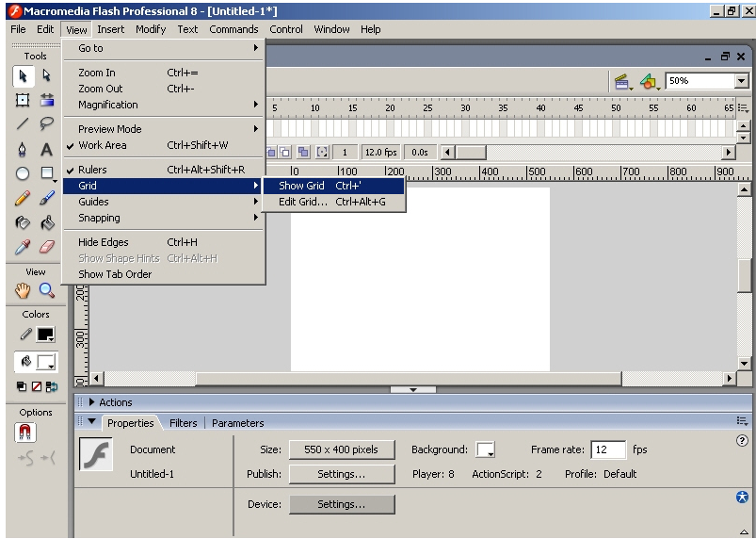Toggle Rulers in View menu
756x539 pixels.
164,170
